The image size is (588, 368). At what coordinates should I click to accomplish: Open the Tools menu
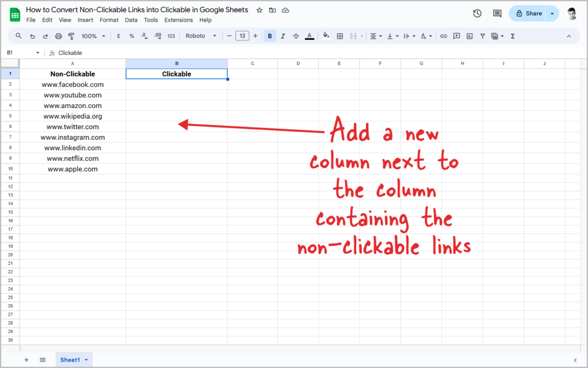tap(151, 20)
